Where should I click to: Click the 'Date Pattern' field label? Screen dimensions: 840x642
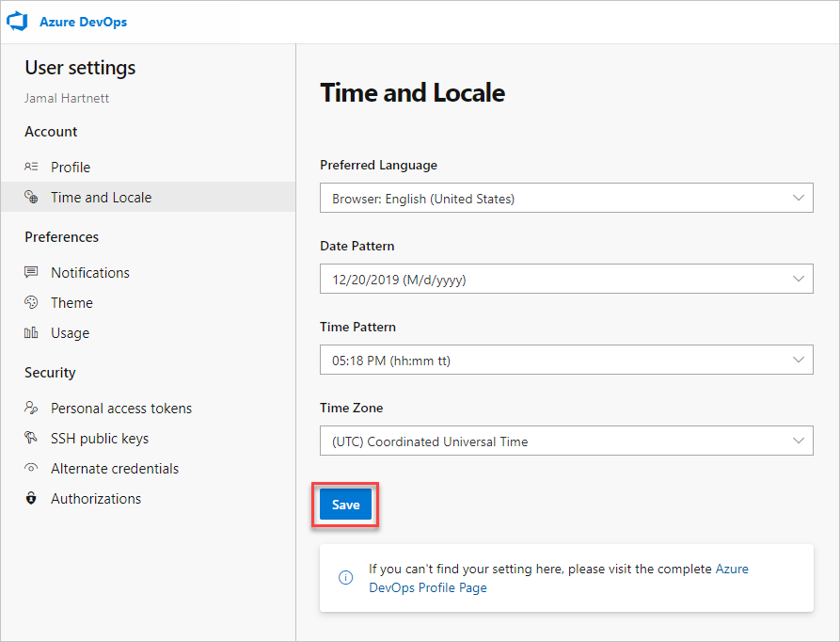click(x=357, y=246)
